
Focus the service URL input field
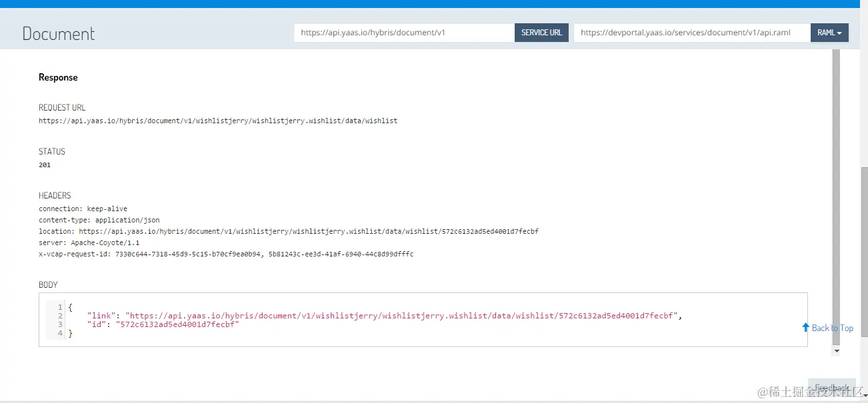404,33
